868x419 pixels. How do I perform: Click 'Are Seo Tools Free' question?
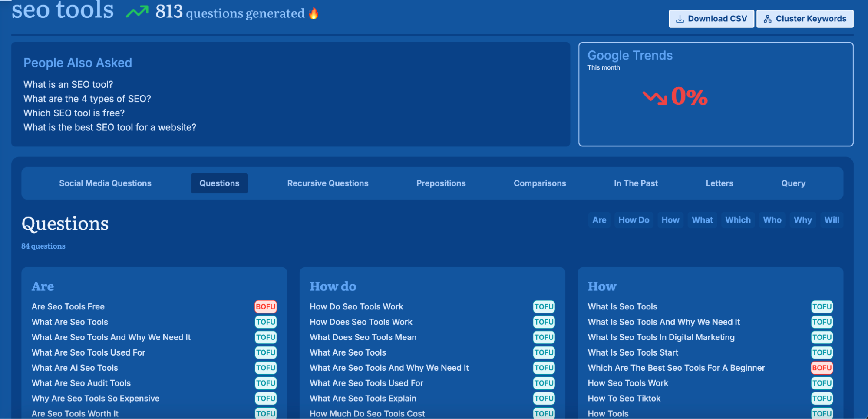[68, 307]
